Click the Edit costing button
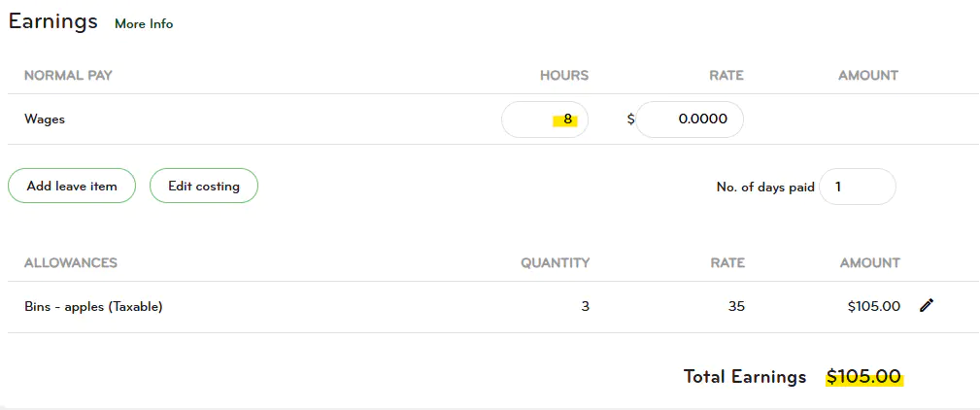Viewport: 980px width, 410px height. (x=204, y=186)
